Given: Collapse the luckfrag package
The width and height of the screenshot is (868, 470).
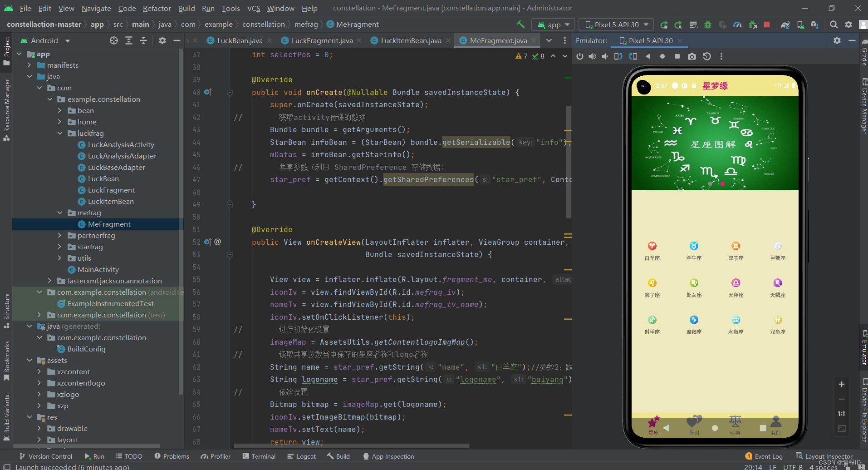Looking at the screenshot, I should [60, 133].
